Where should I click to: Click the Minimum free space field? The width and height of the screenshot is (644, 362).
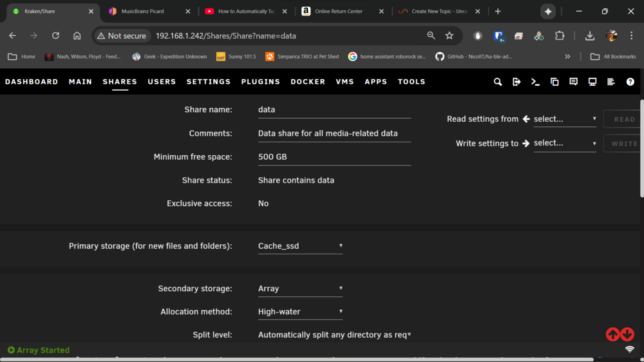334,157
